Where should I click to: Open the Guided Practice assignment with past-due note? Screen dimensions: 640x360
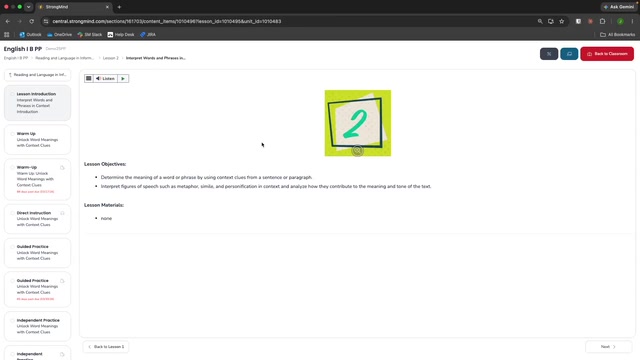coord(37,289)
